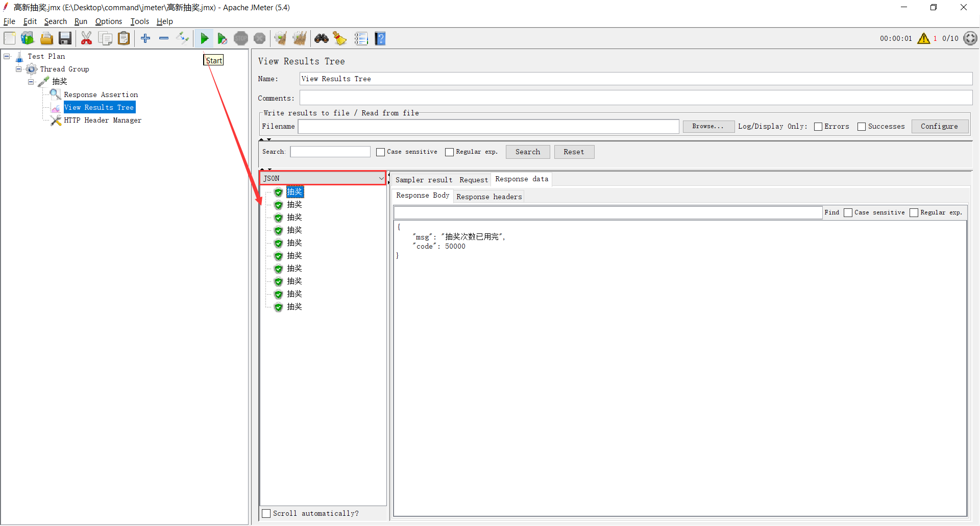Select the Test Plan tree node
Screen dimensions: 980x526
[x=46, y=56]
